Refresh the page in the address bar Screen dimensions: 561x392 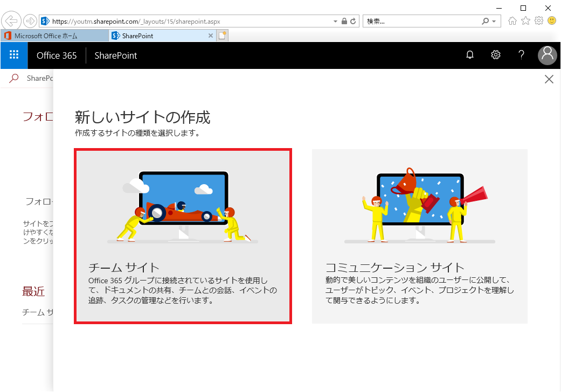(353, 21)
